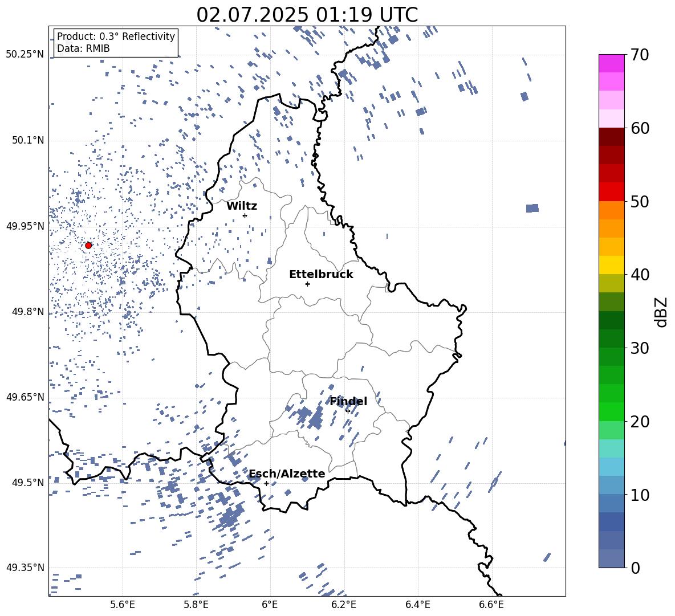This screenshot has height=616, width=675.
Task: Click the 50.1°N latitude label
Action: coord(28,140)
